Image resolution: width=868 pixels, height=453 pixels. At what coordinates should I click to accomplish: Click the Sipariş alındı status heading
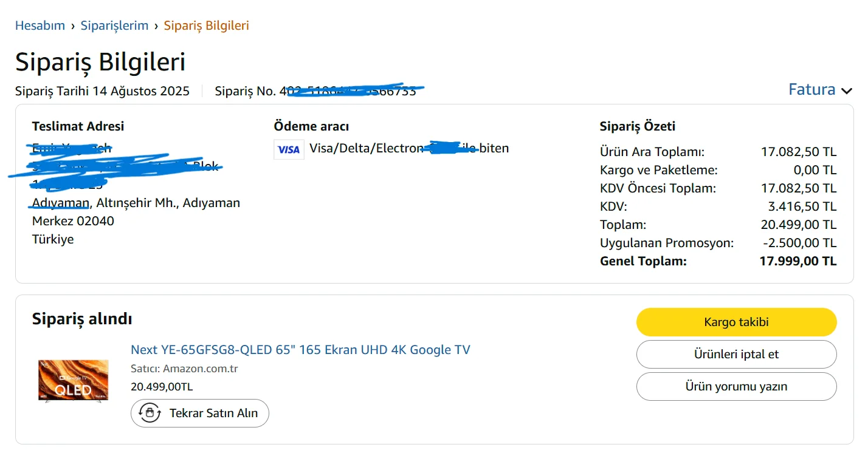pyautogui.click(x=82, y=319)
